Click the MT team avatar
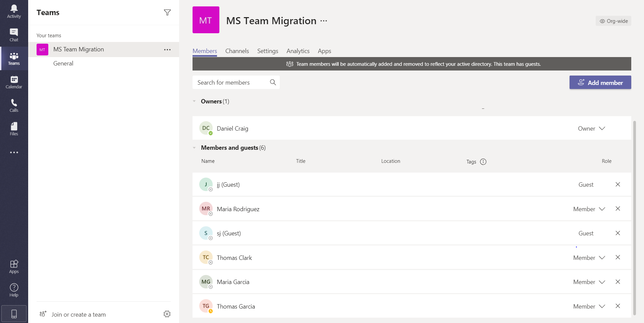 206,20
